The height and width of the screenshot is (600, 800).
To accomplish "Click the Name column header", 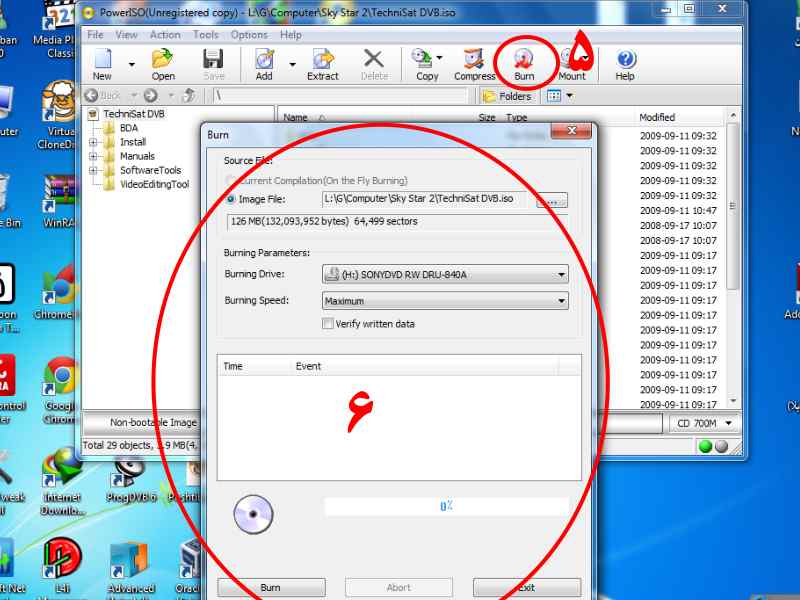I will click(x=295, y=118).
